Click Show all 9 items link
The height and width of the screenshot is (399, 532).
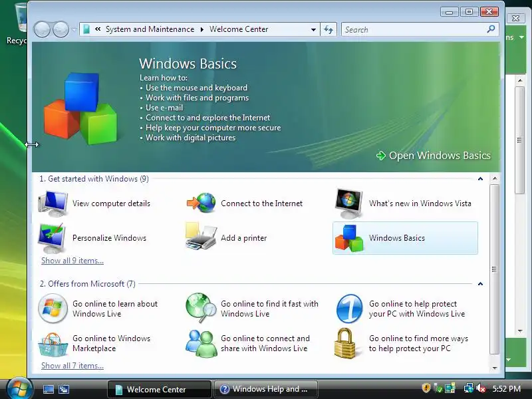[72, 261]
